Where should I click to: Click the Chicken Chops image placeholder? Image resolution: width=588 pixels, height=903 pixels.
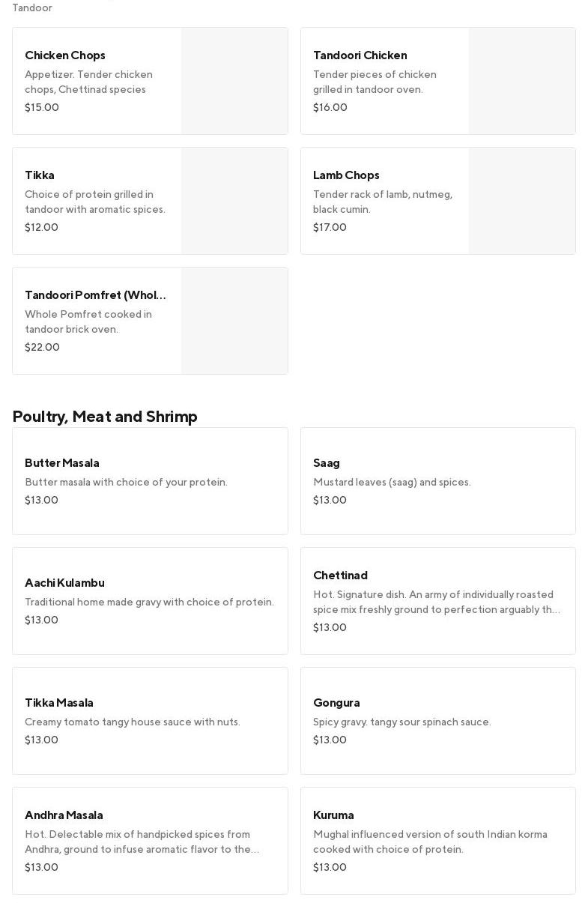(234, 81)
